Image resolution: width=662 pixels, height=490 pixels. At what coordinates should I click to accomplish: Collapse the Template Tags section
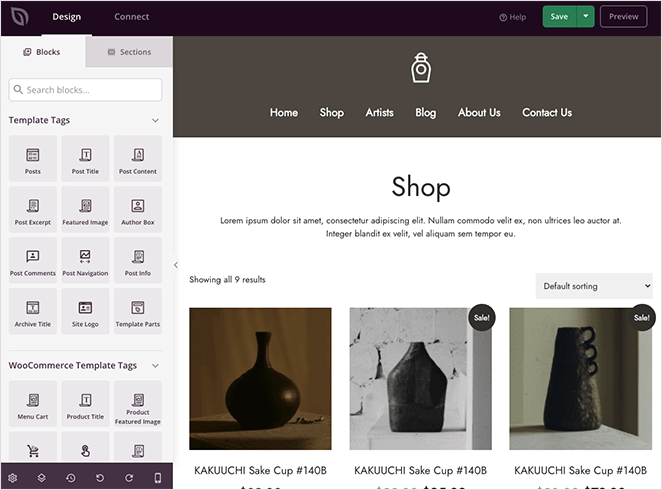[155, 120]
